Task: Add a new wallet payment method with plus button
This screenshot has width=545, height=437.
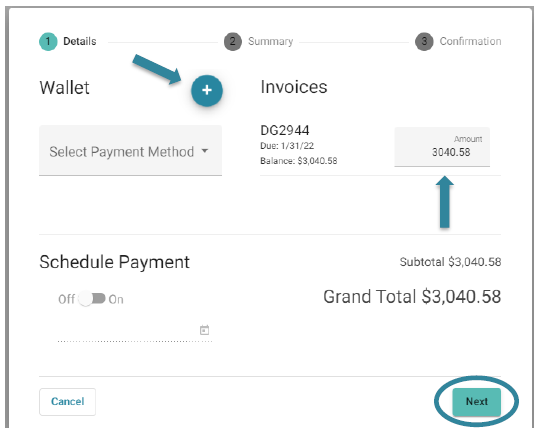Action: pos(207,90)
